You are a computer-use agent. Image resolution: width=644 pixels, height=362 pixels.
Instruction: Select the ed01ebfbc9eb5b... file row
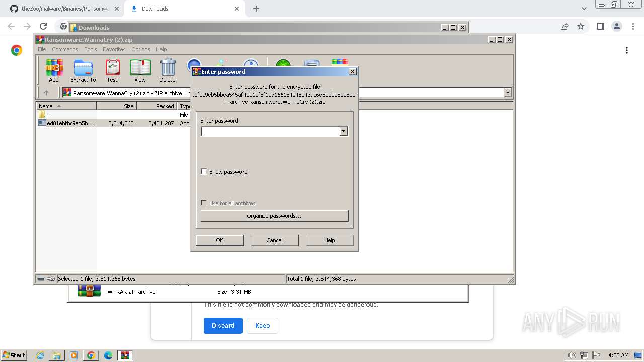coord(114,123)
